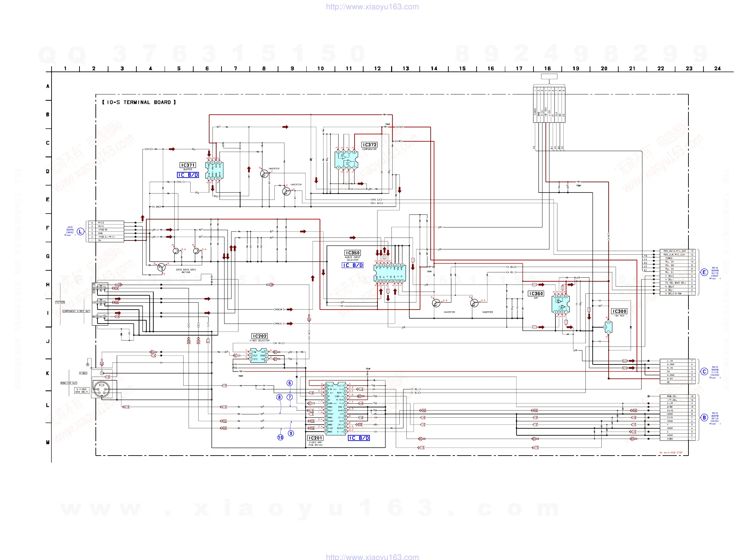Screen dimensions: 745x560
Task: Click the IO-S TERMINAL BOARD title
Action: [x=139, y=102]
